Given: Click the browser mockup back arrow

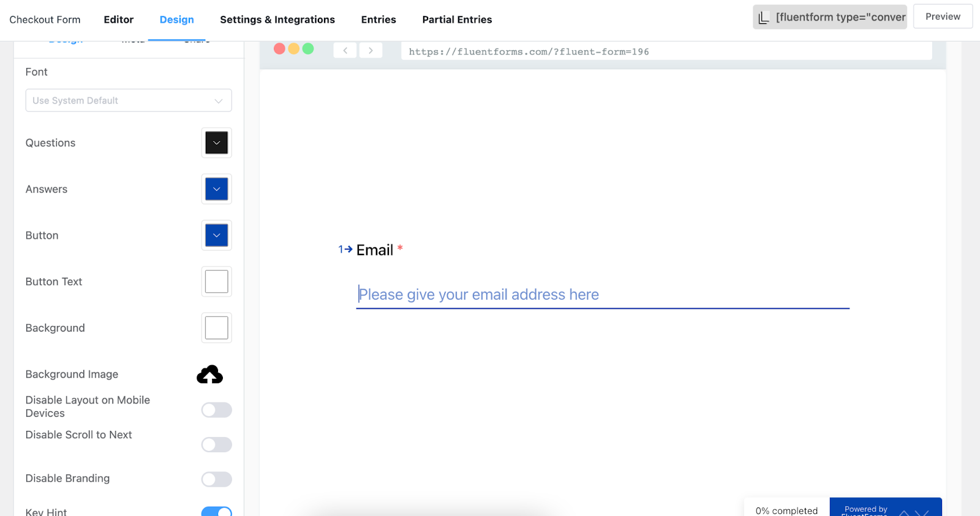Looking at the screenshot, I should [x=345, y=50].
